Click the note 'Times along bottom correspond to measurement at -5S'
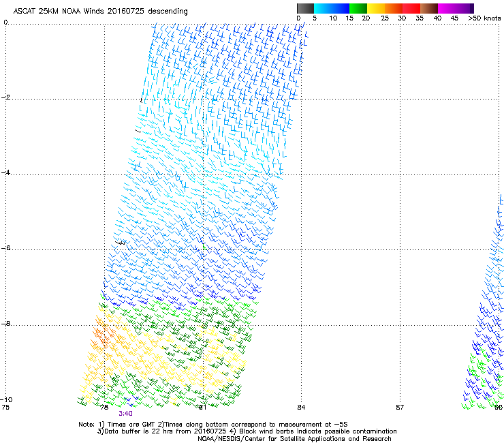The image size is (504, 443). coord(256,425)
